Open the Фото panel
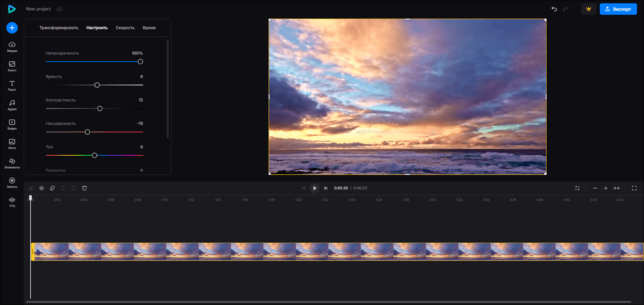Image resolution: width=644 pixels, height=305 pixels. click(x=12, y=144)
